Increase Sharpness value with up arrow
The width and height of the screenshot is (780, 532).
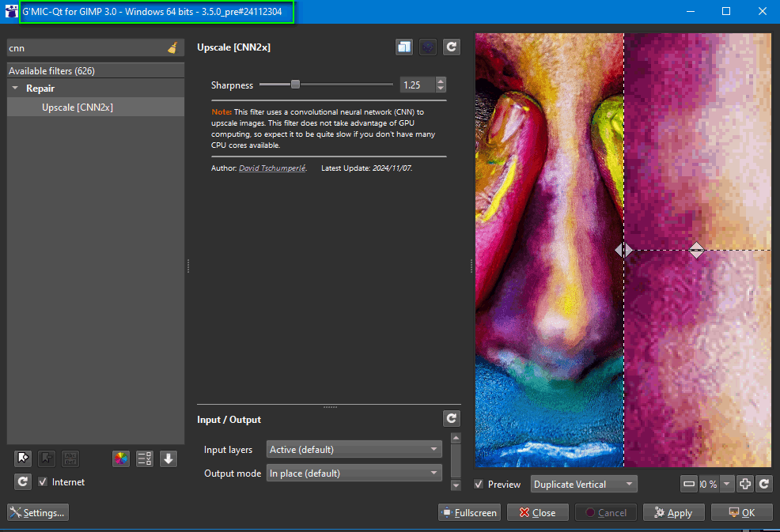[441, 81]
